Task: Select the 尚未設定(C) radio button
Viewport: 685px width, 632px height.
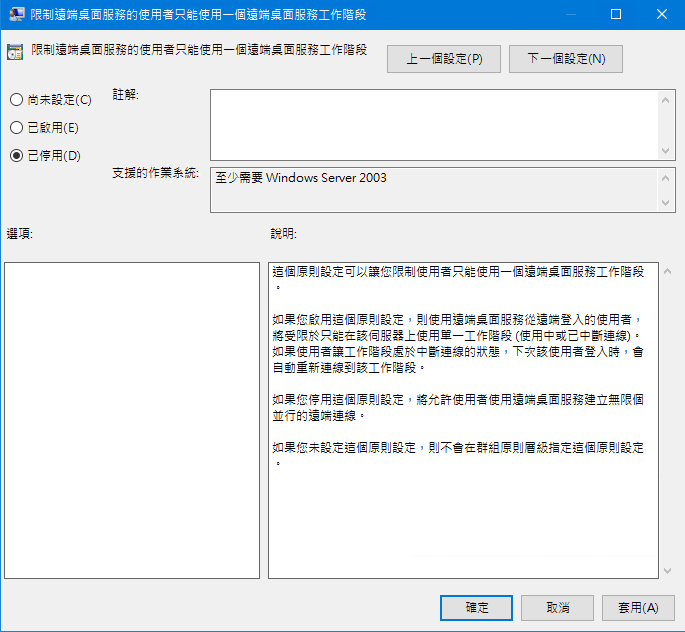Action: click(16, 100)
